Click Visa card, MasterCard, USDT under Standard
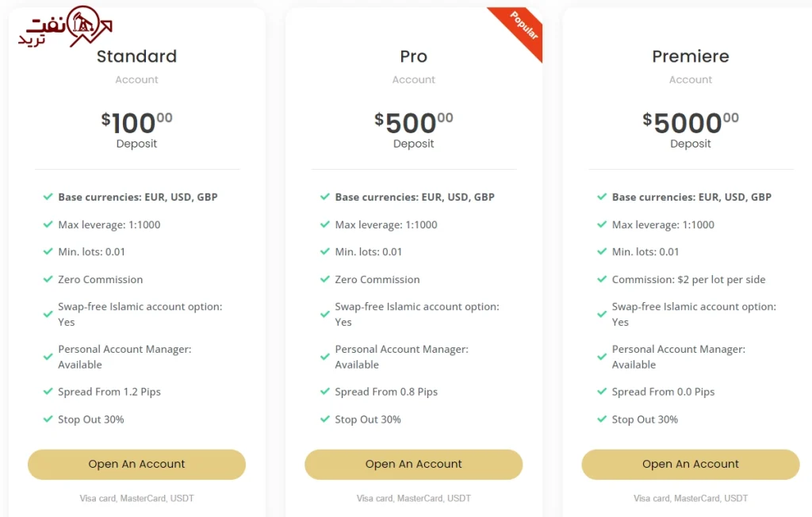This screenshot has height=517, width=812. click(136, 498)
